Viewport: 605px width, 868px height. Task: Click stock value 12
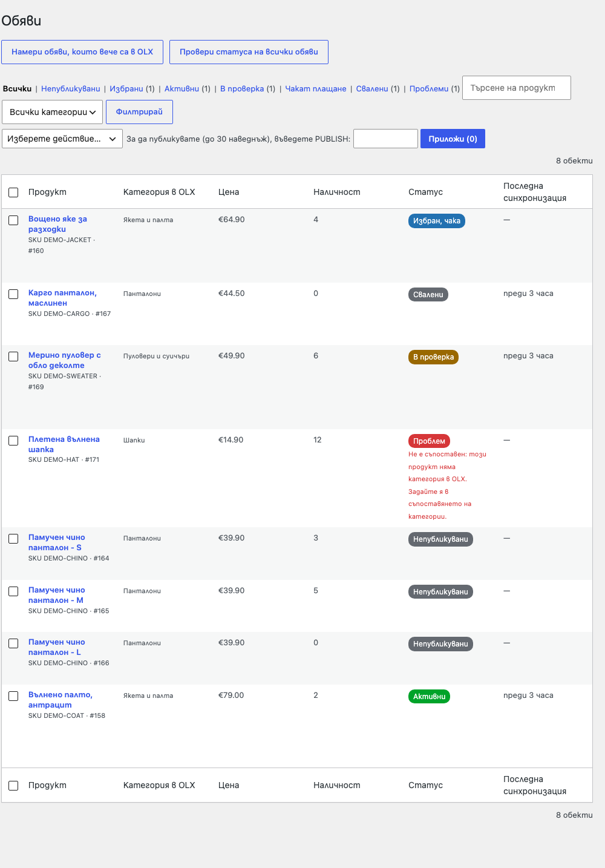pos(318,440)
